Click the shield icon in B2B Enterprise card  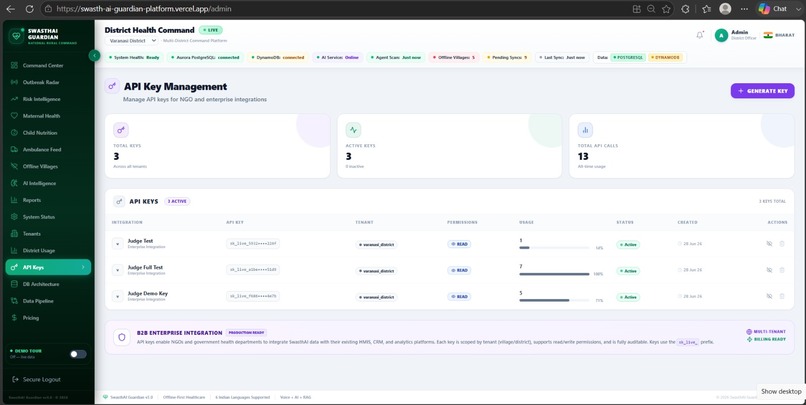pyautogui.click(x=122, y=338)
